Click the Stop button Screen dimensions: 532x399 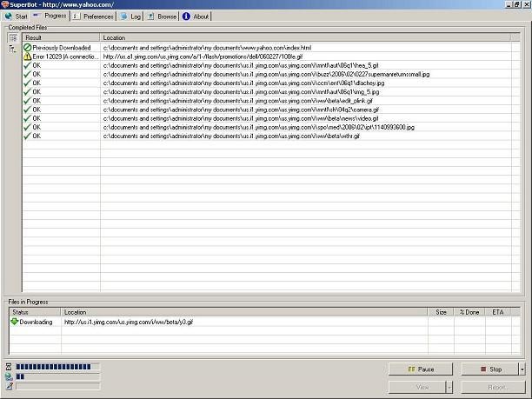[x=490, y=369]
